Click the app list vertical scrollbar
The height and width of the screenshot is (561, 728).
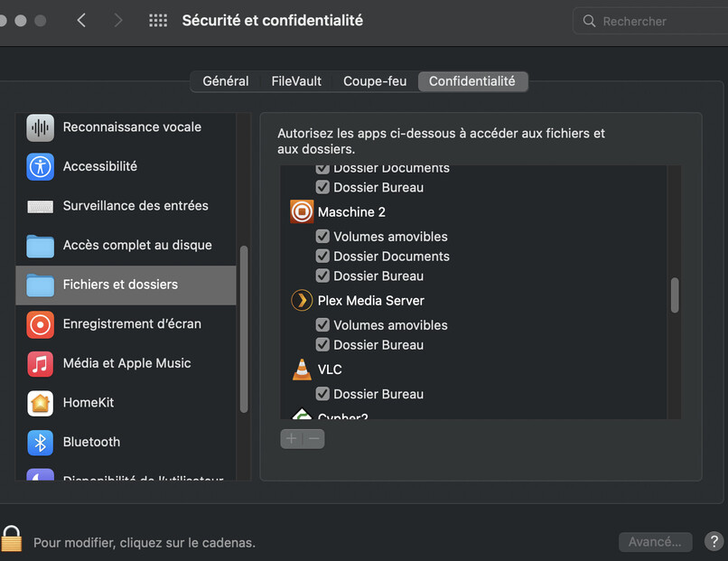click(x=674, y=295)
